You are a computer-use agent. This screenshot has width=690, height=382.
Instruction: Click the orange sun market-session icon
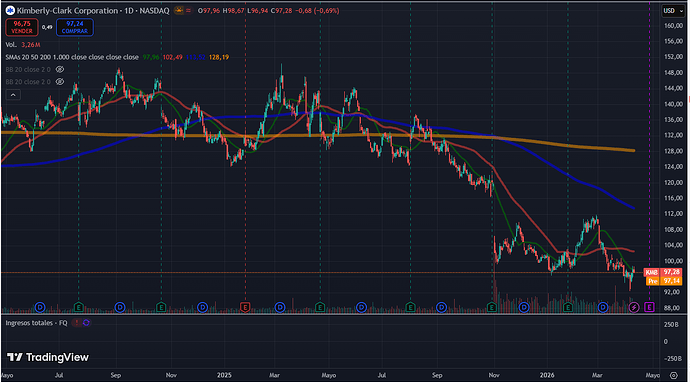[x=179, y=11]
